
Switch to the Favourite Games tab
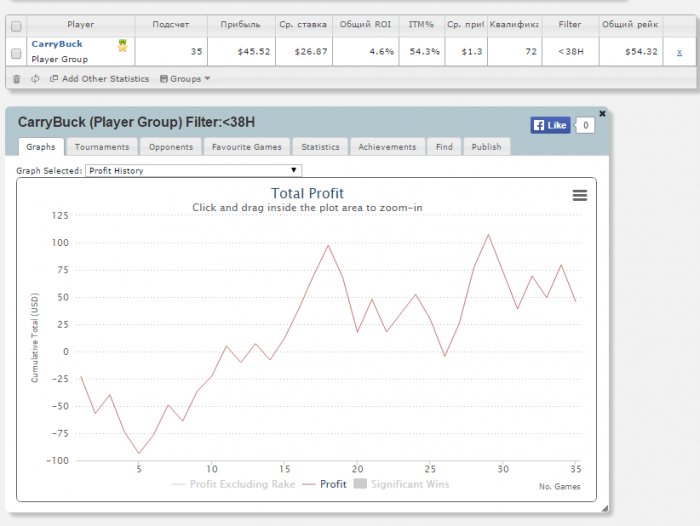(x=247, y=147)
